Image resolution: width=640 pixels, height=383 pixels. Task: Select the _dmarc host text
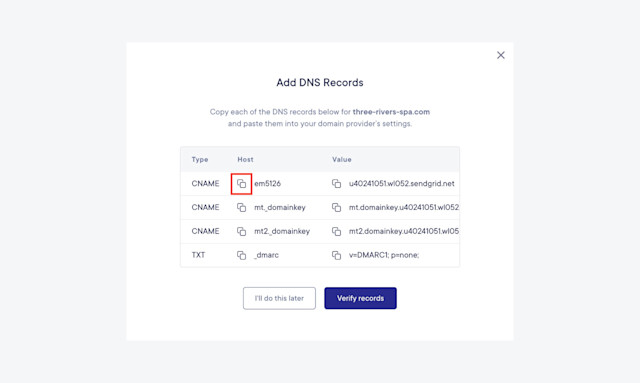coord(266,255)
